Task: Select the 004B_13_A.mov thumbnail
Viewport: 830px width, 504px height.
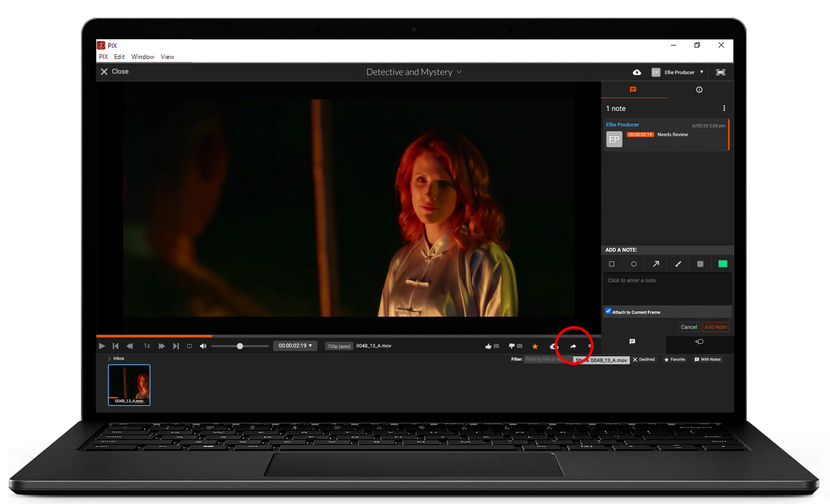Action: pos(129,385)
